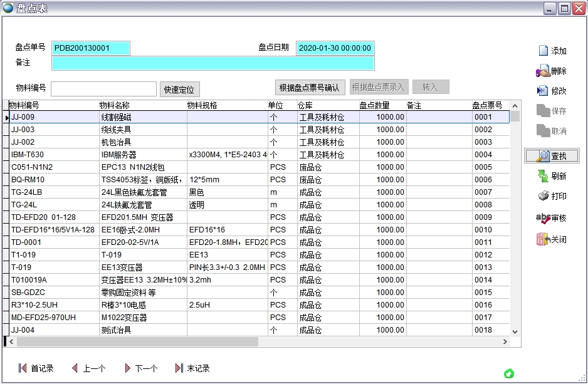Click the 快速定位 button

point(180,89)
